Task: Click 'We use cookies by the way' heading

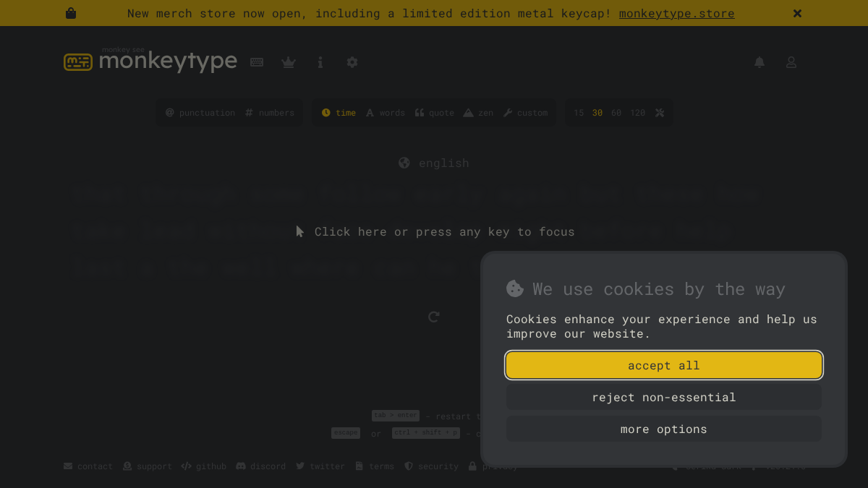Action: 659,289
